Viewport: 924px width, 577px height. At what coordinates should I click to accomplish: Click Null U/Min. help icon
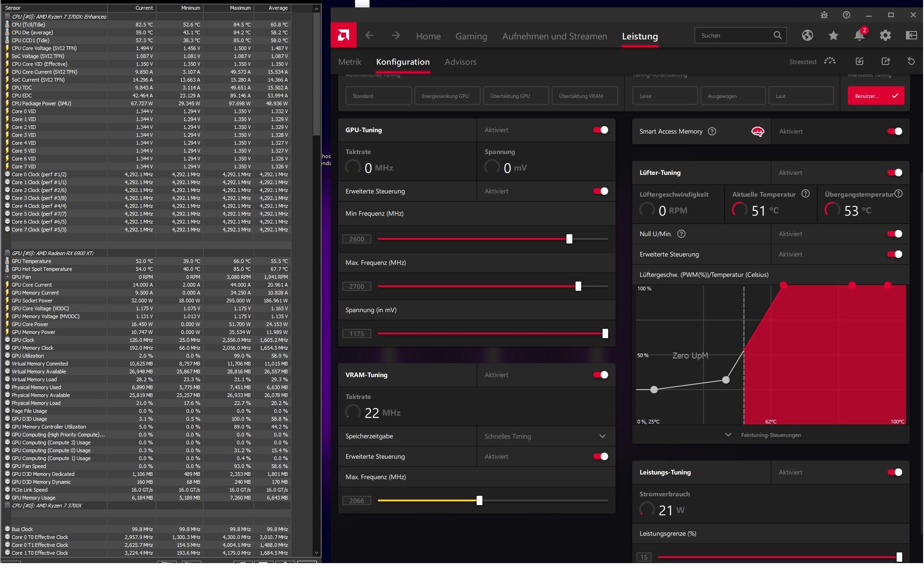pyautogui.click(x=681, y=234)
